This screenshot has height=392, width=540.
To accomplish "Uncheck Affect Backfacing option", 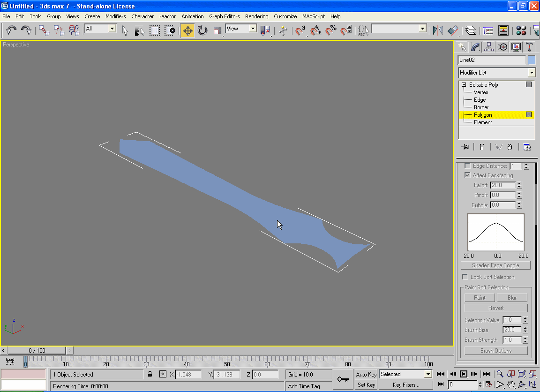I will [x=467, y=175].
